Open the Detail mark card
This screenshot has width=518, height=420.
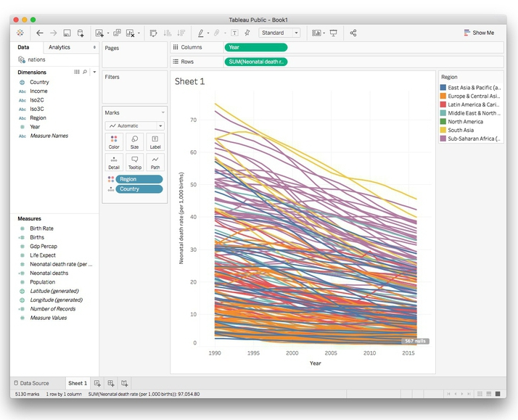114,162
